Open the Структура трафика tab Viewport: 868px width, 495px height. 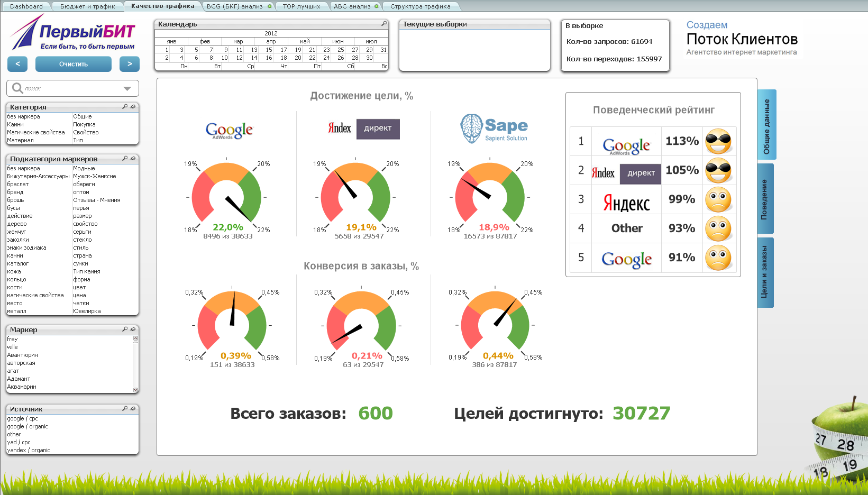tap(421, 6)
